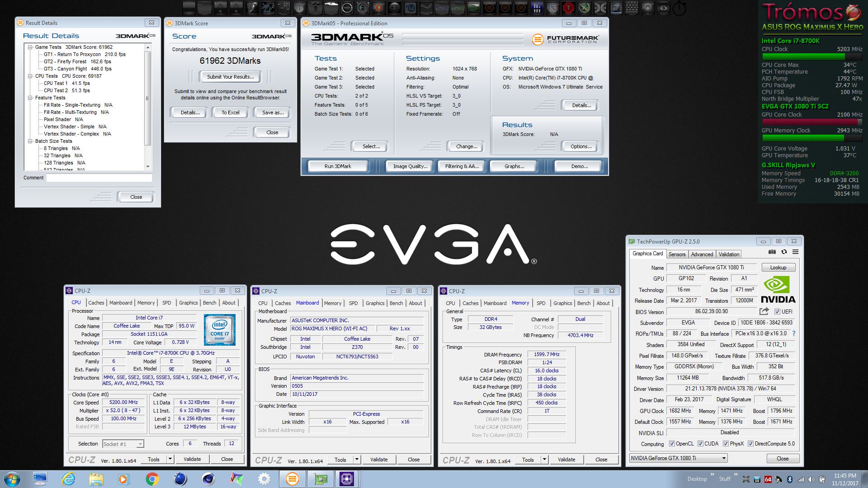Open the GPU-Z hamburger menu
The width and height of the screenshot is (868, 488).
795,252
